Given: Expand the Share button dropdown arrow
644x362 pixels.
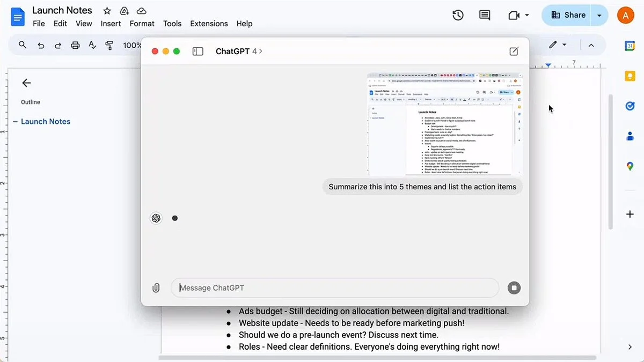Looking at the screenshot, I should pos(601,15).
